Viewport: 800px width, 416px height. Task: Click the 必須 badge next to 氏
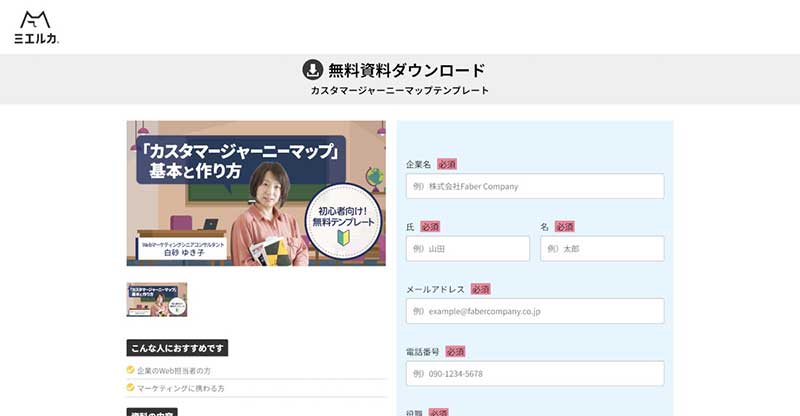pos(430,227)
